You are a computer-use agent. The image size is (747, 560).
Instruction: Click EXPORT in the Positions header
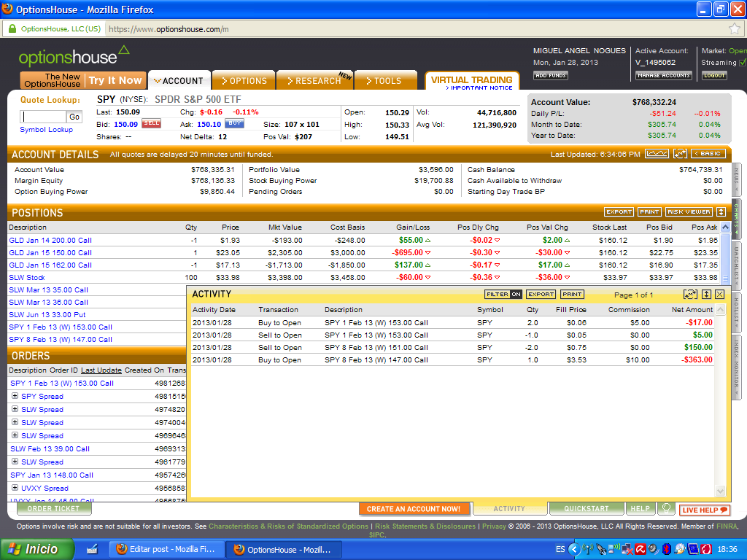pos(619,211)
